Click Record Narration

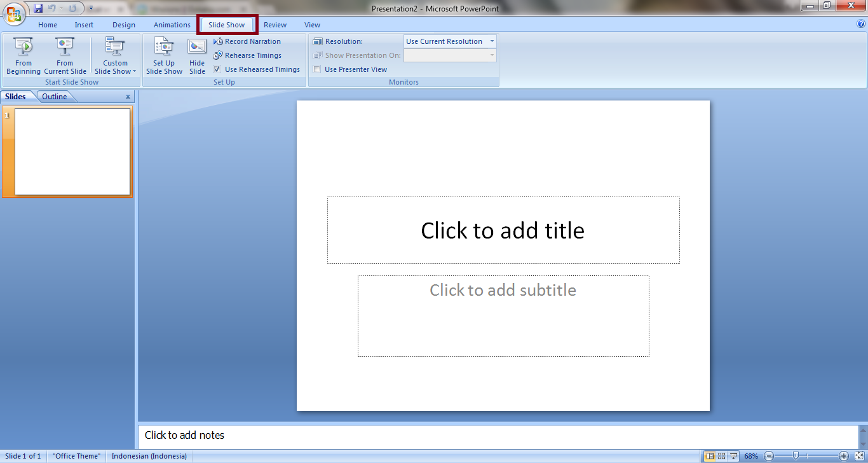(x=247, y=41)
